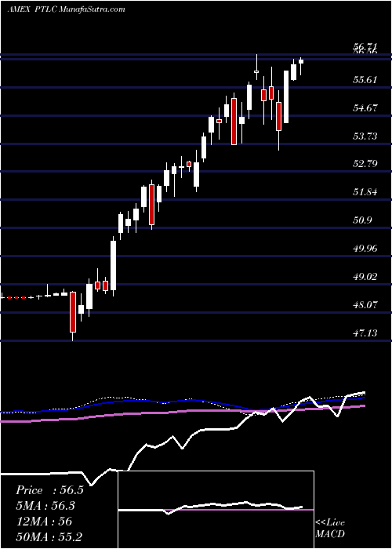Click the Price : 56.5 readout
The height and width of the screenshot is (549, 392).
tap(49, 490)
